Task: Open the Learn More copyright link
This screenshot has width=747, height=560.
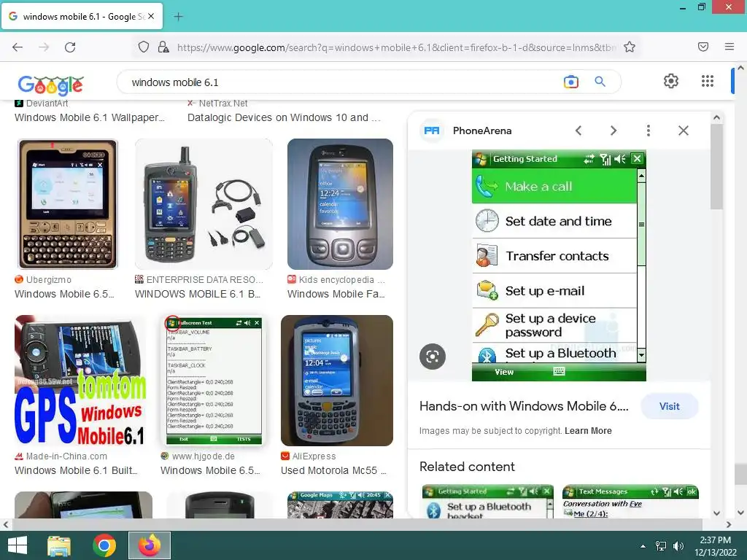Action: (588, 431)
